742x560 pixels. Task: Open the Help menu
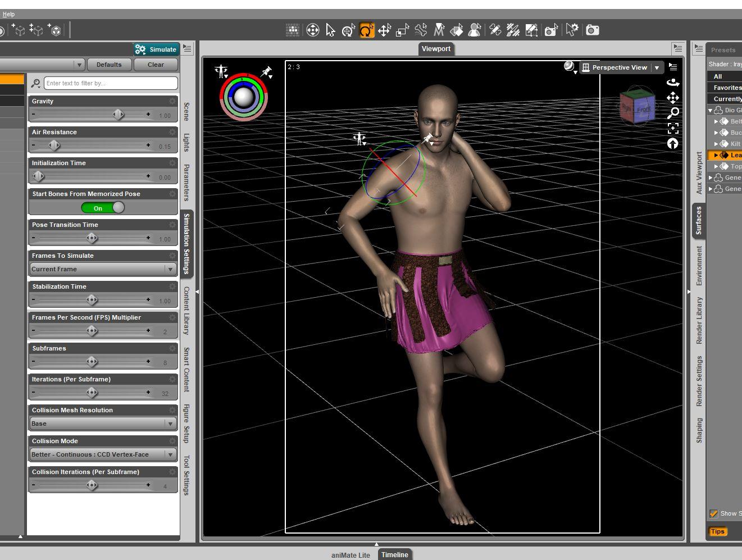click(x=8, y=14)
